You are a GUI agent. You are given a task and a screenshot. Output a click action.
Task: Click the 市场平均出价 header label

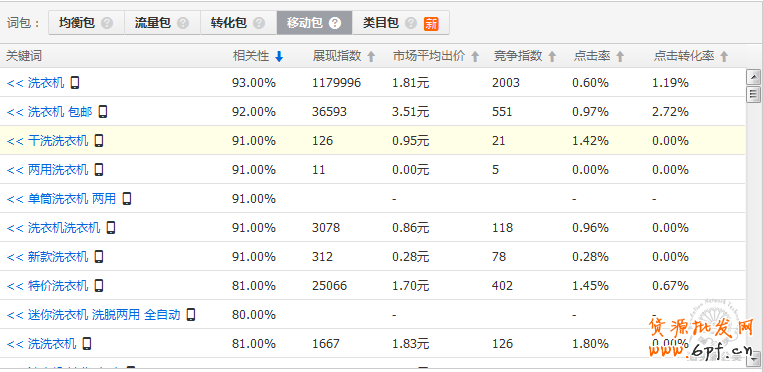pyautogui.click(x=429, y=56)
